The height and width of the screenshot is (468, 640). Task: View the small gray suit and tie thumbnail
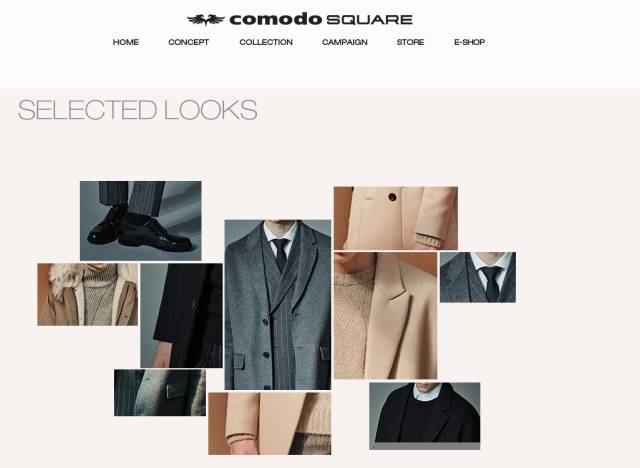[478, 277]
